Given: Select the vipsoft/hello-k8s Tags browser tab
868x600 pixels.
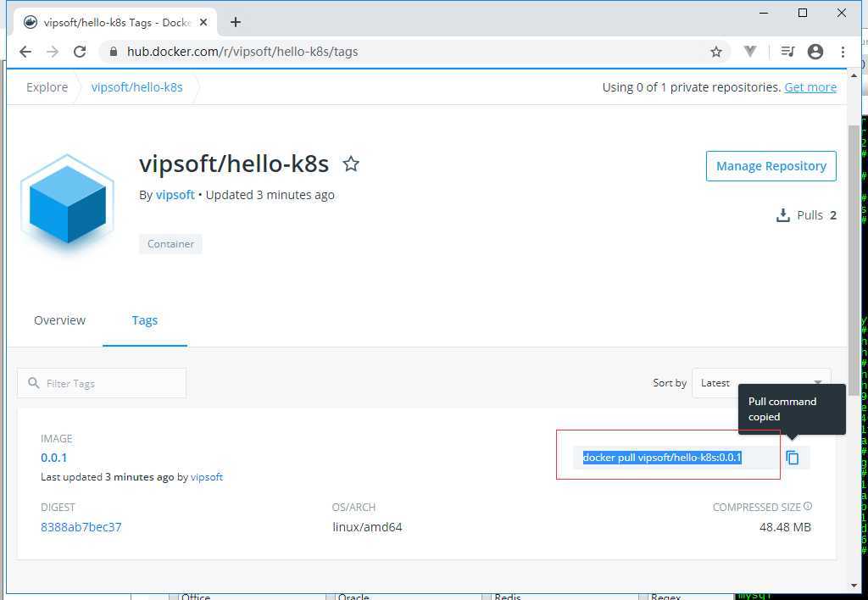Looking at the screenshot, I should point(113,22).
